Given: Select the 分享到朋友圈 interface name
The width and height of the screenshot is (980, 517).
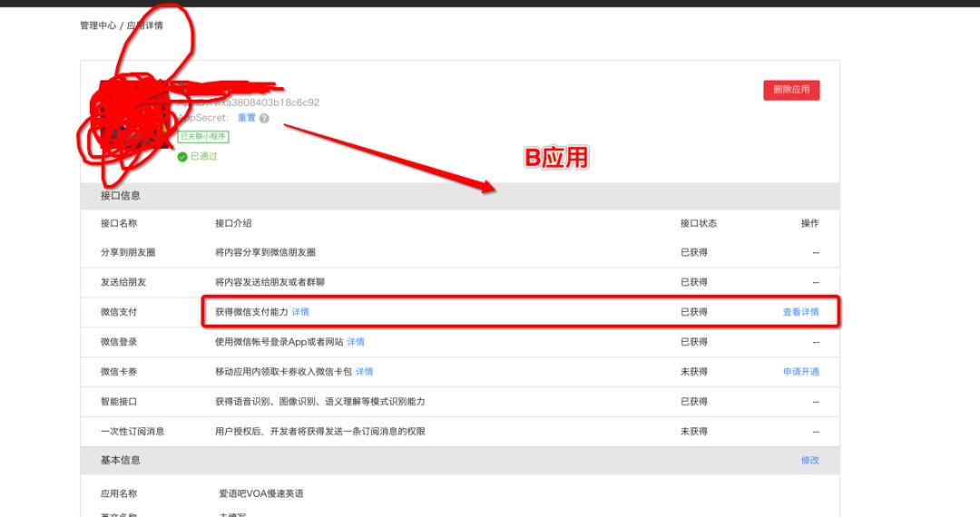Looking at the screenshot, I should (128, 252).
